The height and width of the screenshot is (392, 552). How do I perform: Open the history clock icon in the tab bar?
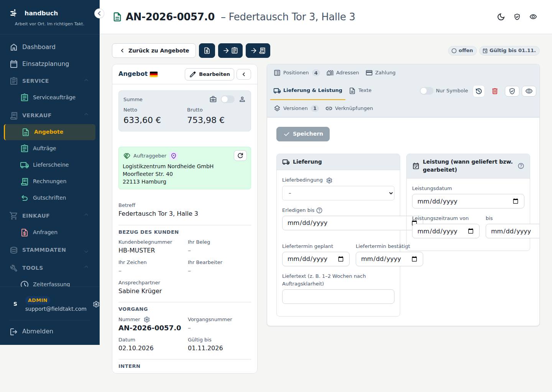tap(479, 91)
